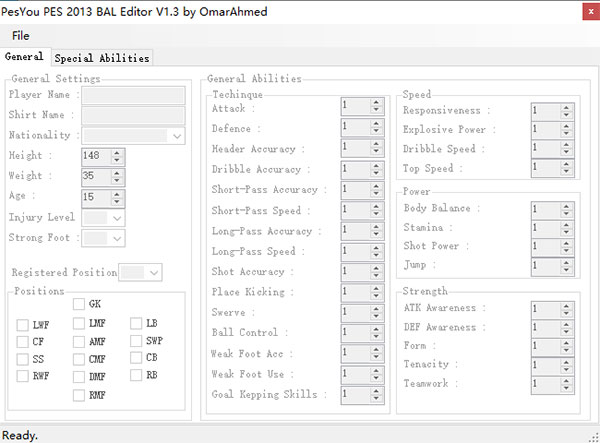Increase Form value with up arrow

click(x=566, y=343)
